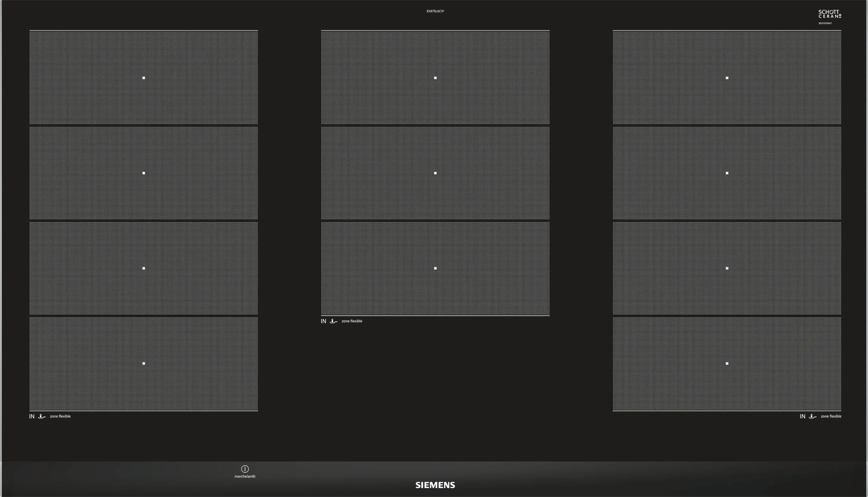This screenshot has width=868, height=497.
Task: Click center dot of middle column's top zone
Action: click(x=435, y=78)
